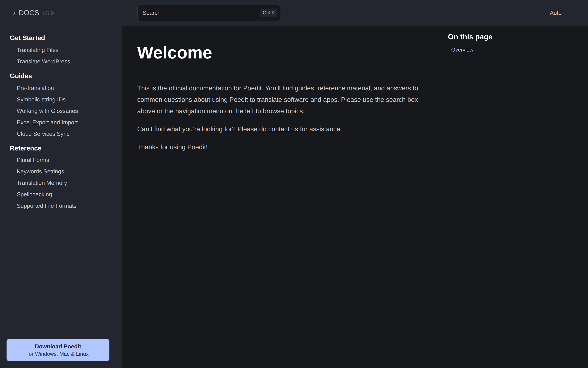Jump to the Overview section

[462, 50]
